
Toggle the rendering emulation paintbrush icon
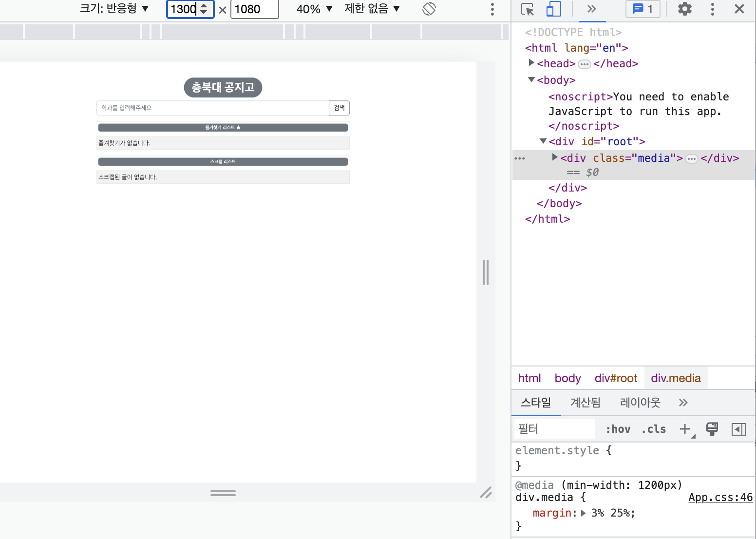[712, 429]
